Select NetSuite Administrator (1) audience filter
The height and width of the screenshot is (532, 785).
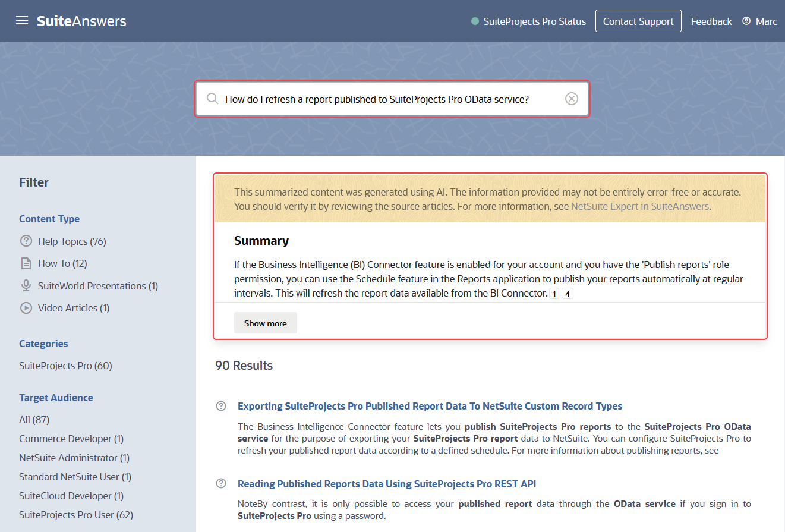(74, 458)
